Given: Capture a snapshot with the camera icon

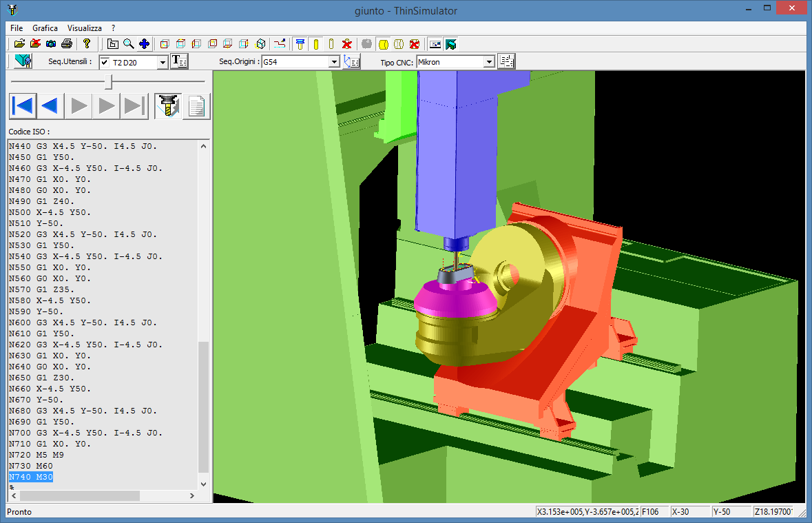Looking at the screenshot, I should pyautogui.click(x=51, y=44).
